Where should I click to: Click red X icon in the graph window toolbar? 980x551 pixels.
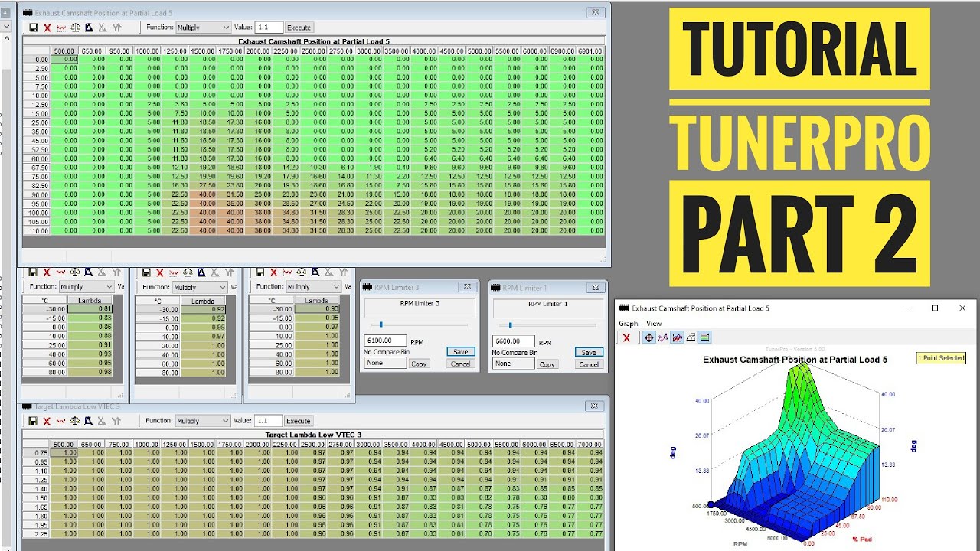coord(626,337)
